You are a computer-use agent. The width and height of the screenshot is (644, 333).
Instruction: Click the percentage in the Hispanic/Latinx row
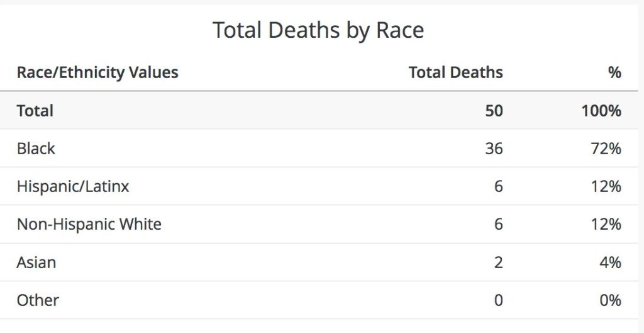pos(607,186)
